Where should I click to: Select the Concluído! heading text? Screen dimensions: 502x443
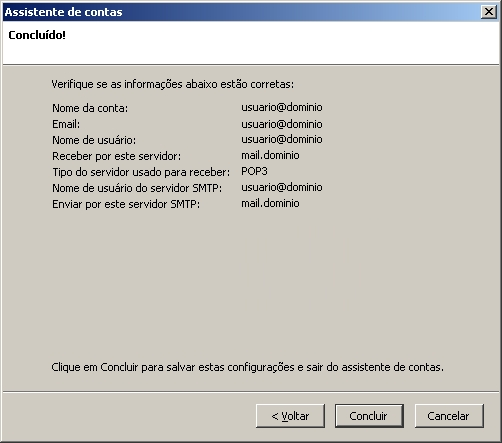[37, 35]
